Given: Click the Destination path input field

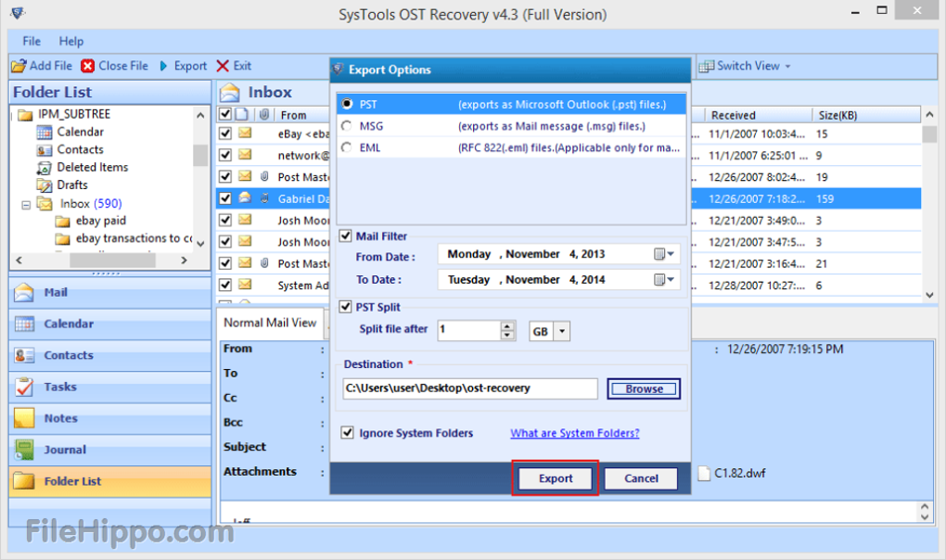Looking at the screenshot, I should (470, 388).
